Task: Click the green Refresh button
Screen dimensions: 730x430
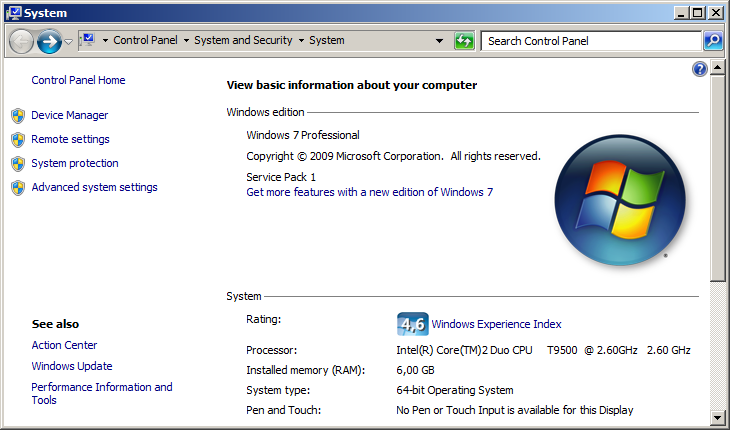Action: pos(464,41)
